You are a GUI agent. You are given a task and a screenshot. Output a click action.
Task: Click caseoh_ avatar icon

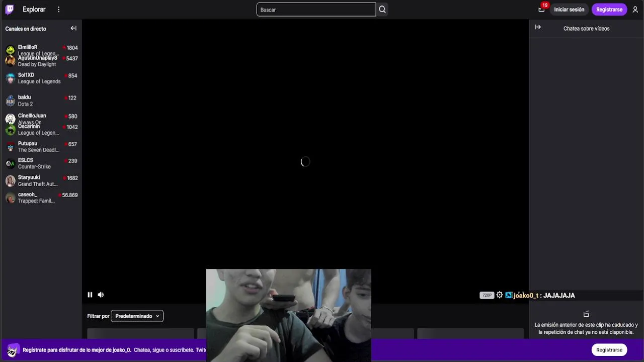(10, 198)
